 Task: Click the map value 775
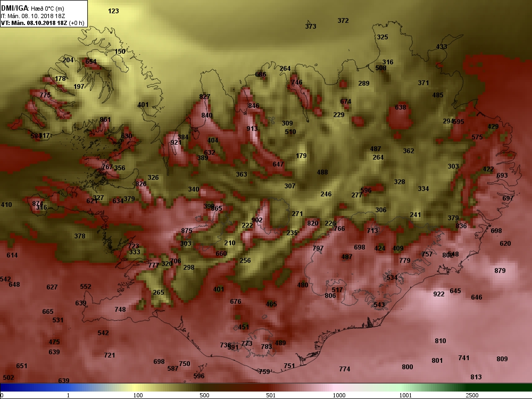[45, 95]
